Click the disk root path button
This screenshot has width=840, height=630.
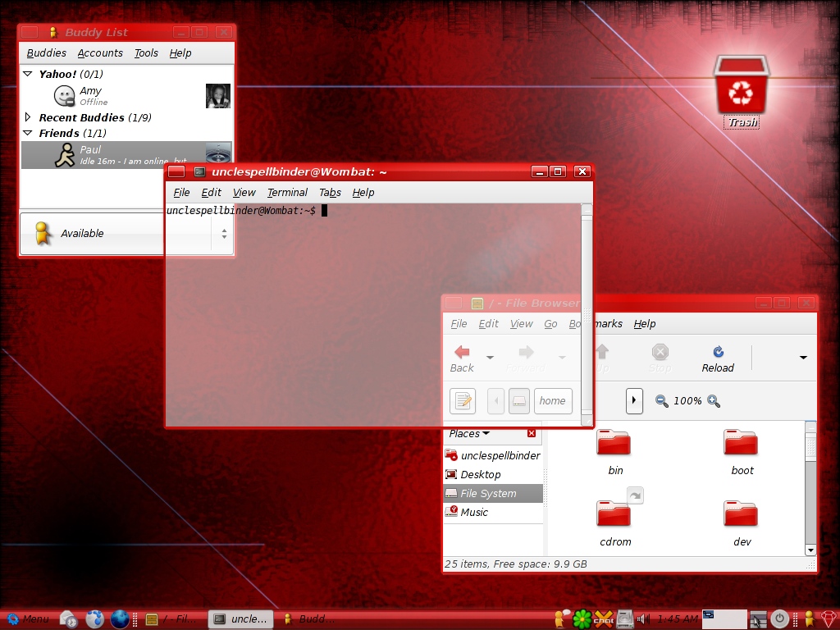point(518,400)
